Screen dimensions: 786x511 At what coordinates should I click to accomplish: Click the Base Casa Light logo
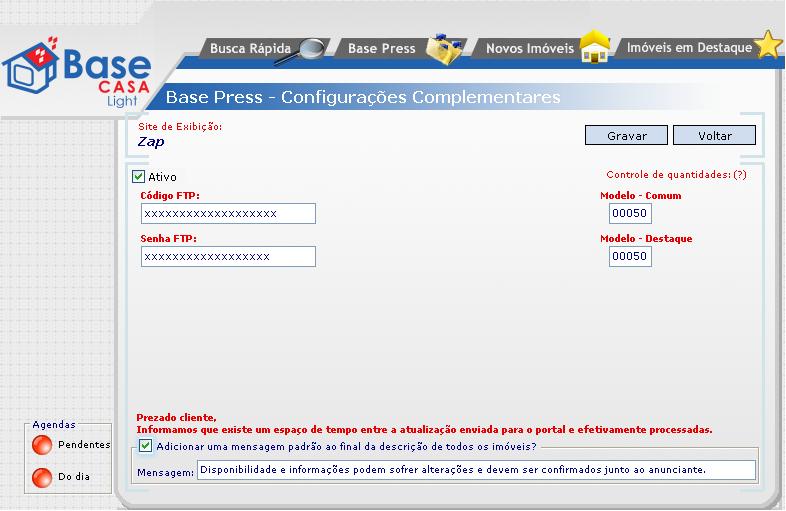[78, 71]
